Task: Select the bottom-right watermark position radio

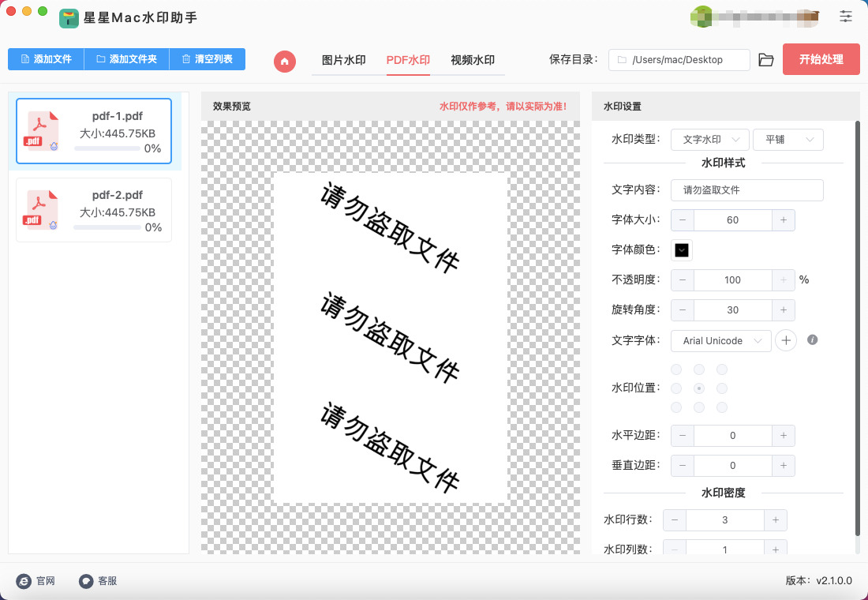Action: 721,407
